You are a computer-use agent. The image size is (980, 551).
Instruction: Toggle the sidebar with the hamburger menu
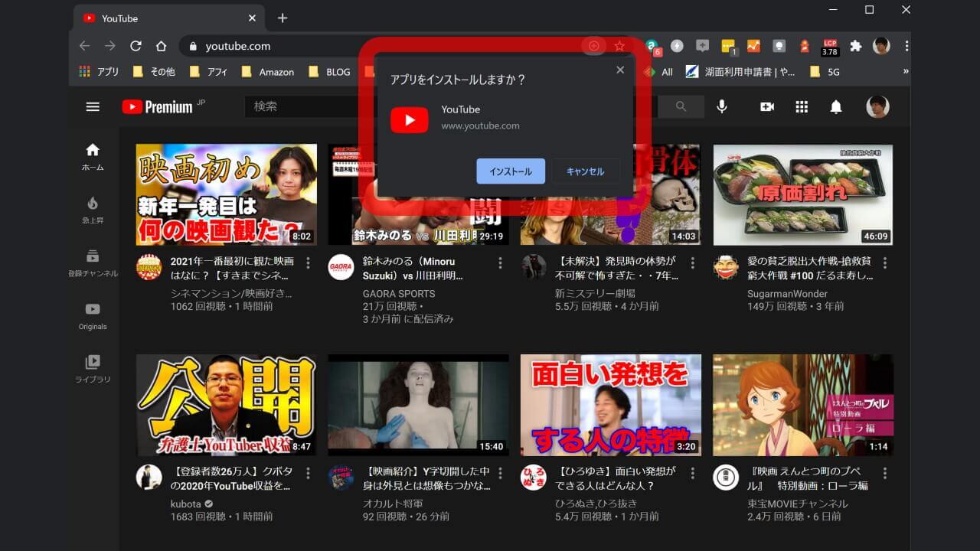92,106
